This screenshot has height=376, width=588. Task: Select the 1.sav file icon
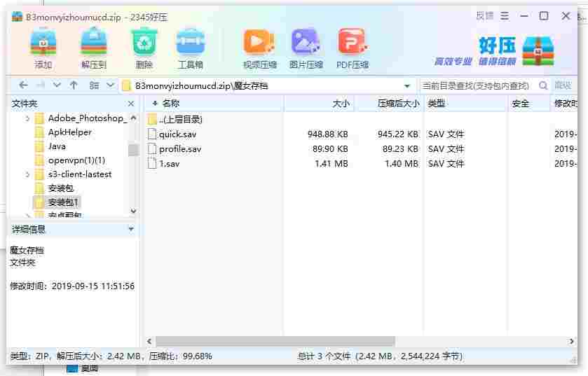152,163
